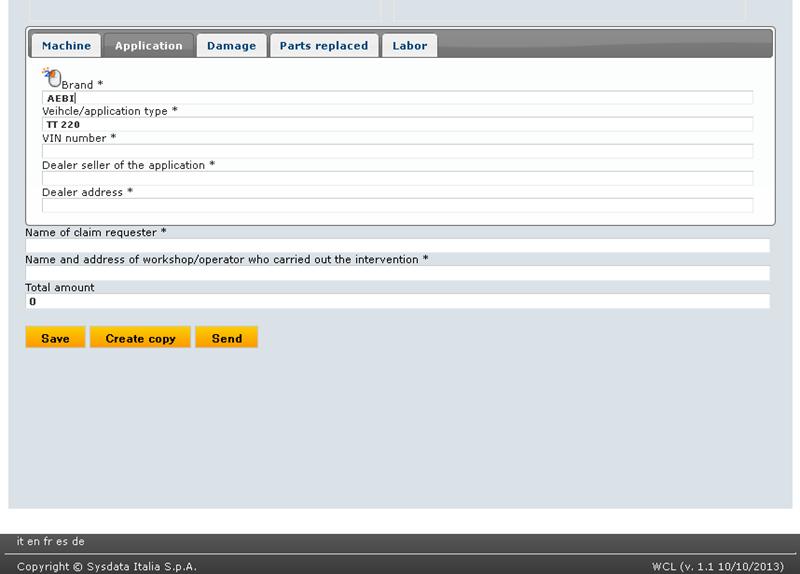
Task: Click the "Total amount" label
Action: 60,288
